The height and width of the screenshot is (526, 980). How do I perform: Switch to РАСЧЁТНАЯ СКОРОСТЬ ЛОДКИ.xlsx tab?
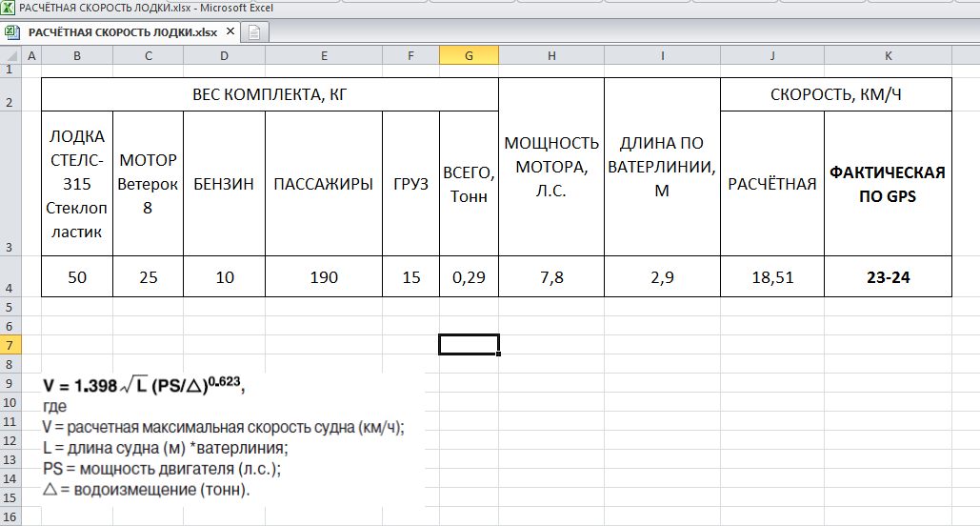click(x=122, y=31)
